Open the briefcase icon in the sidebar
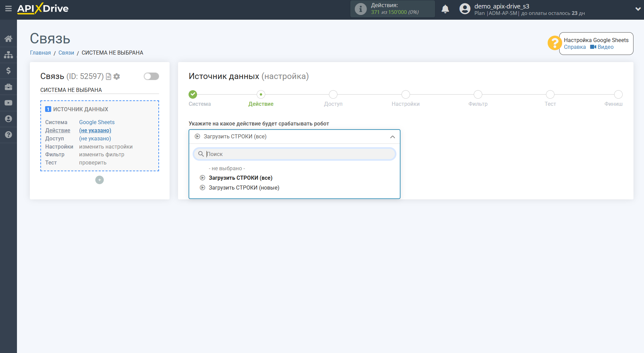The width and height of the screenshot is (644, 353). [x=8, y=87]
